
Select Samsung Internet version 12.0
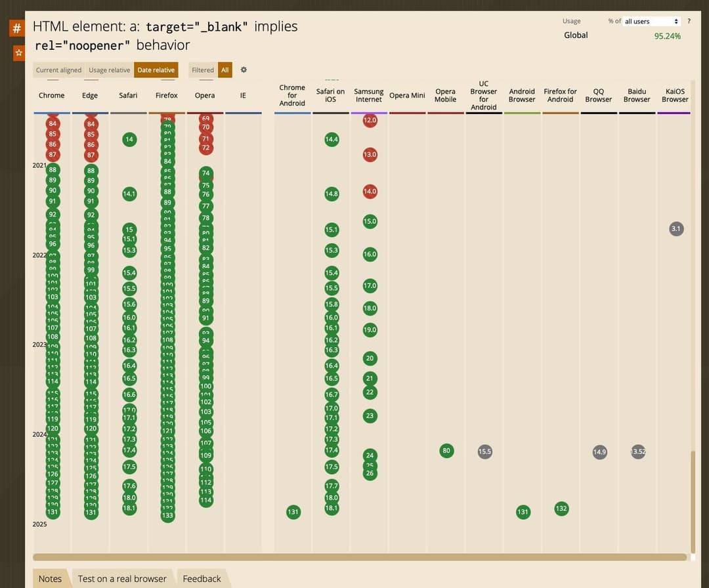[x=370, y=120]
